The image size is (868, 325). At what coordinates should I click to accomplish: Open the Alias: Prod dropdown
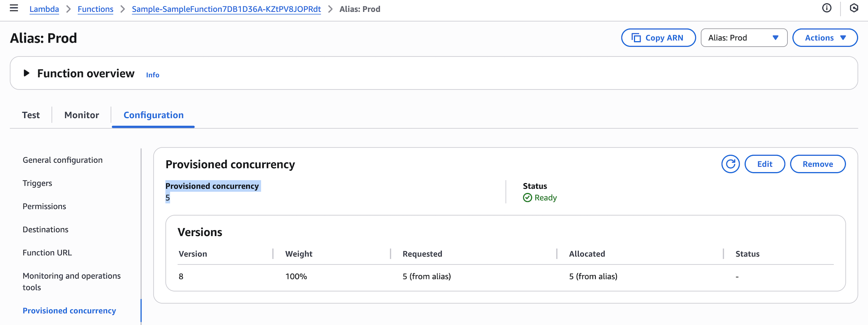click(x=743, y=38)
